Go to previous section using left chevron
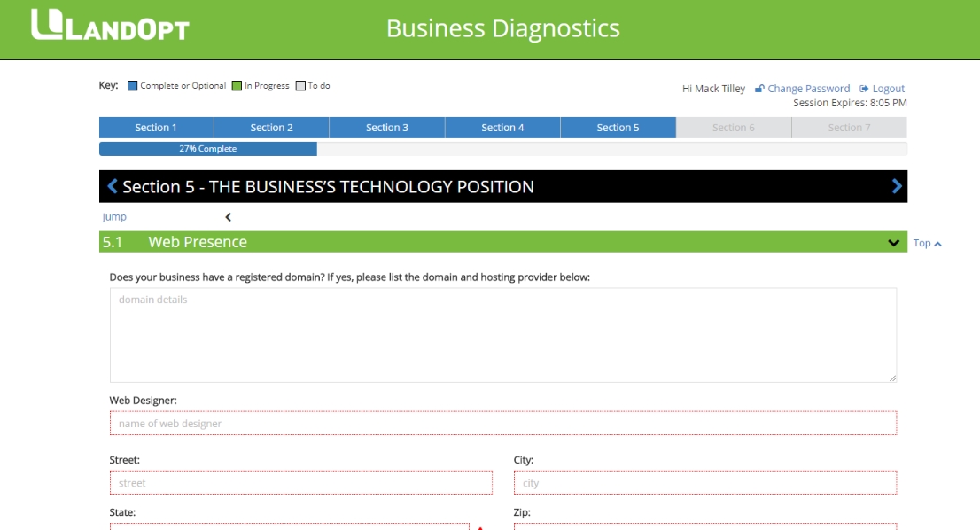The width and height of the screenshot is (980, 530). pos(112,186)
